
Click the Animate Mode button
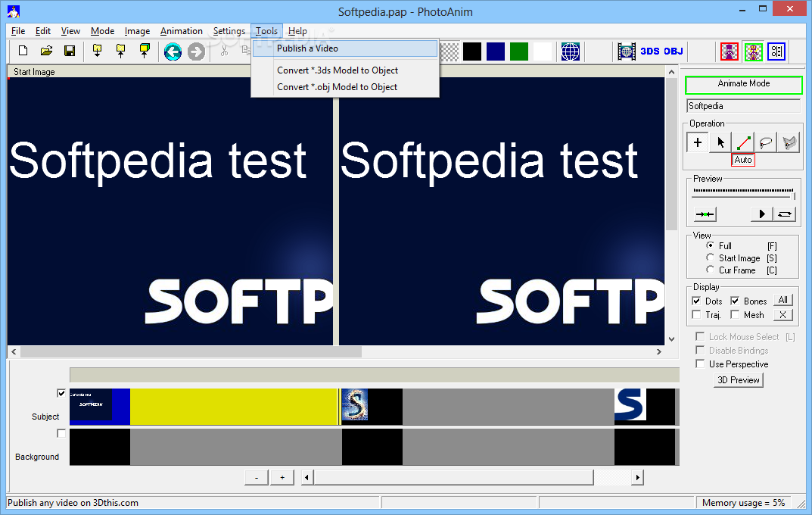744,85
